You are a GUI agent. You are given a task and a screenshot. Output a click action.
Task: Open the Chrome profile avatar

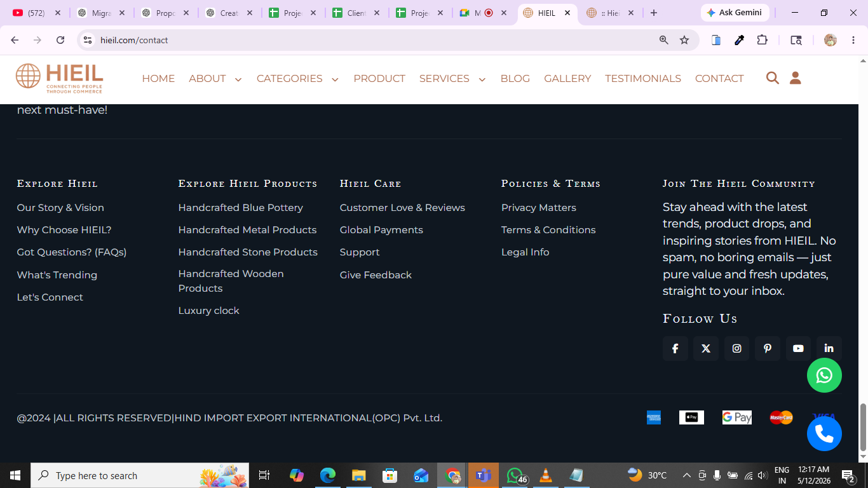[x=831, y=40]
